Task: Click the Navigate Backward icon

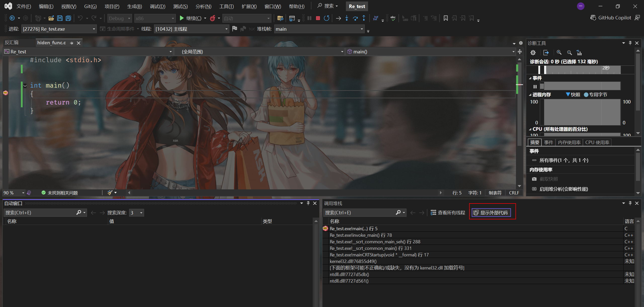Action: [x=12, y=18]
